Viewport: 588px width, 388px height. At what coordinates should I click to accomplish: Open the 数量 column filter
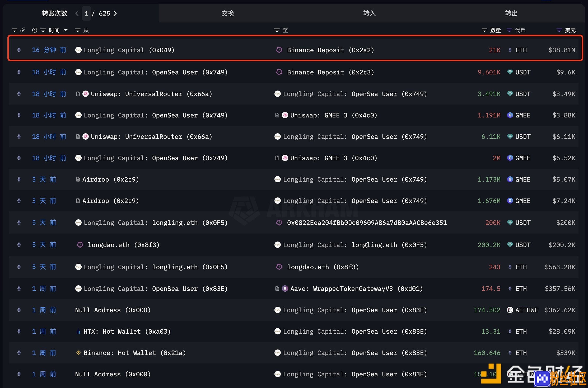click(484, 30)
